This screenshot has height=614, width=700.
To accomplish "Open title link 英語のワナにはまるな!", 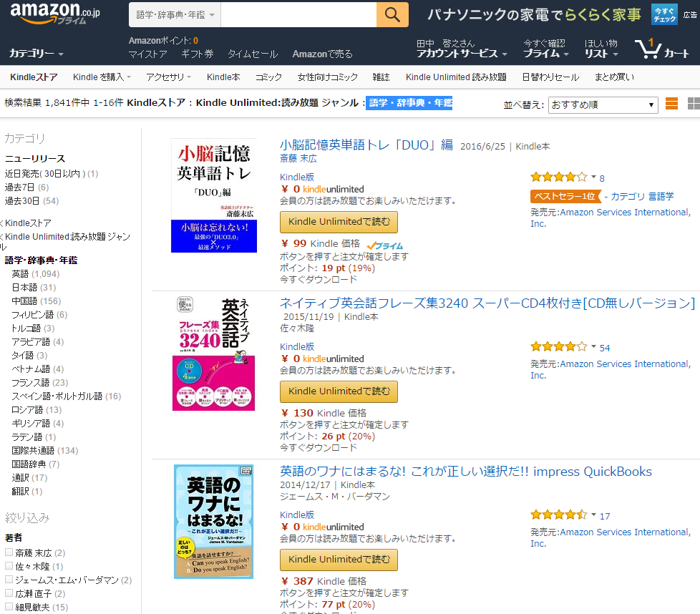I will tap(466, 471).
